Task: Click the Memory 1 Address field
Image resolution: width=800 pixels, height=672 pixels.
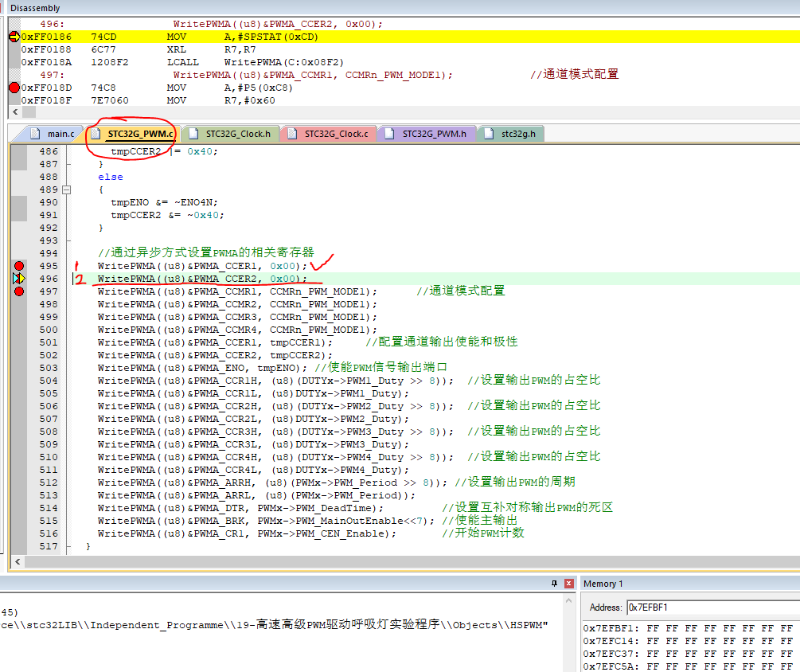Action: pyautogui.click(x=712, y=608)
